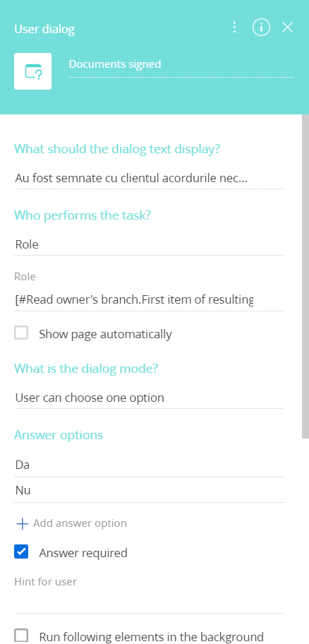Uncheck the Answer required checkbox
The height and width of the screenshot is (644, 309).
point(21,551)
